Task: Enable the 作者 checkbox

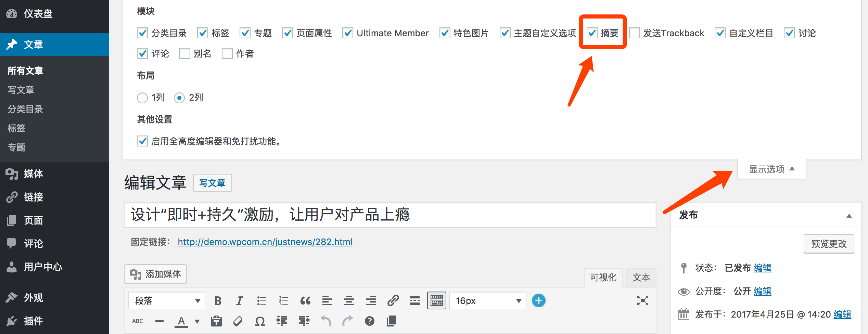Action: coord(227,54)
